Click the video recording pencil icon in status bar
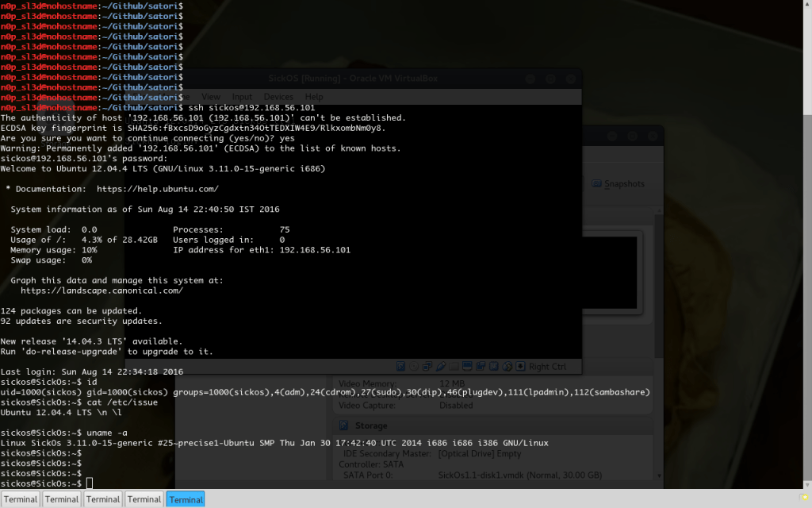This screenshot has height=508, width=812. click(x=441, y=366)
